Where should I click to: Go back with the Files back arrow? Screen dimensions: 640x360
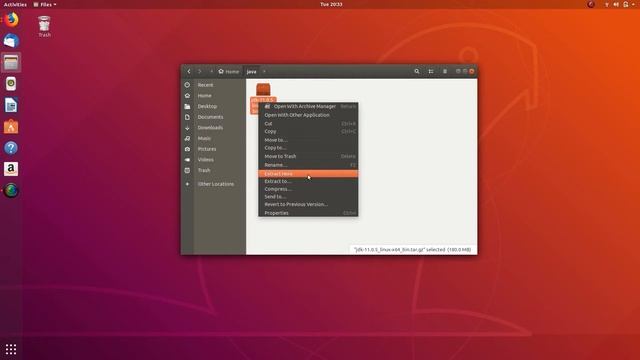click(x=189, y=71)
